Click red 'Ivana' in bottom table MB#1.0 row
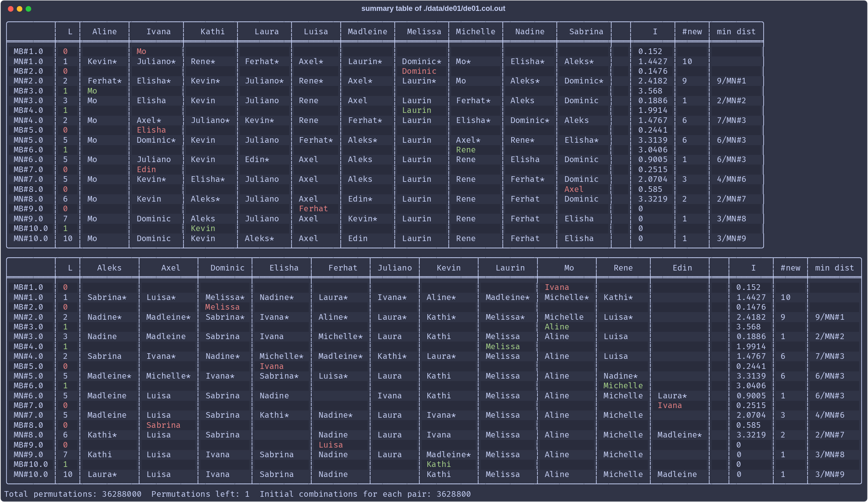This screenshot has height=502, width=868. click(x=556, y=287)
